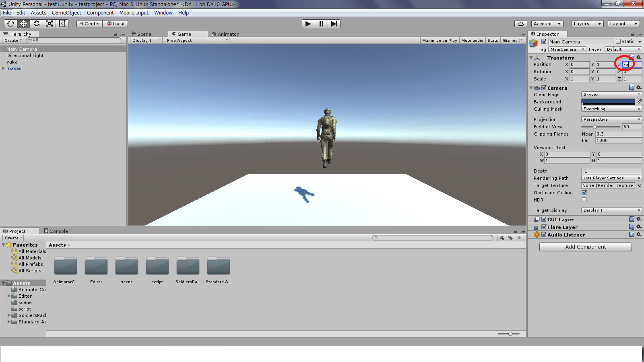This screenshot has height=362, width=644.
Task: Click the Position Z input field
Action: [x=632, y=64]
